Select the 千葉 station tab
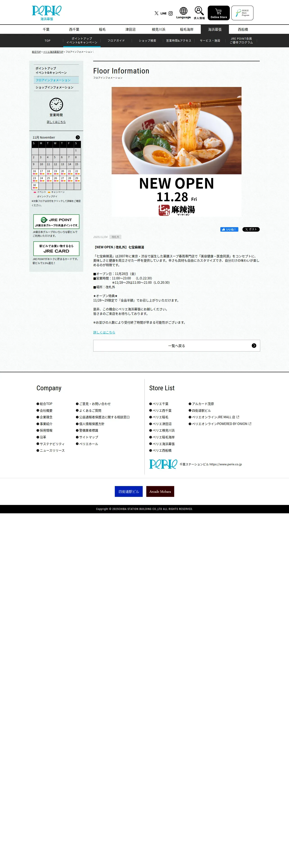This screenshot has width=289, height=868. coord(46,29)
